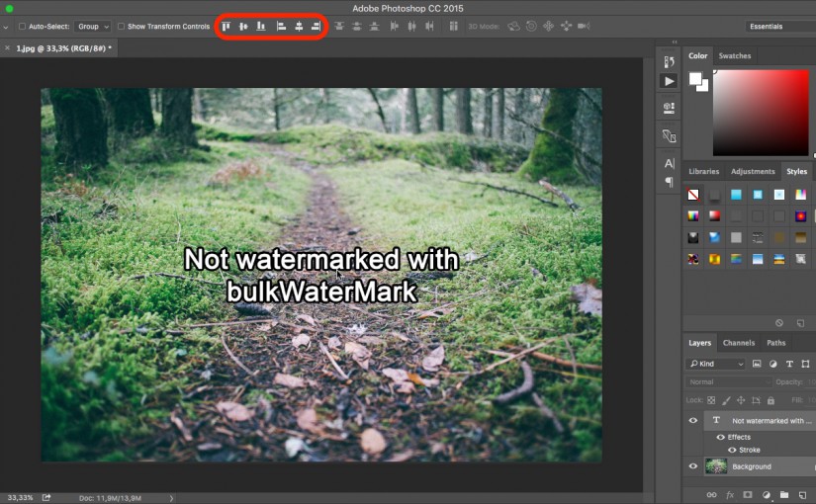Open the Character panel icon
Viewport: 816px width, 504px height.
(x=670, y=163)
